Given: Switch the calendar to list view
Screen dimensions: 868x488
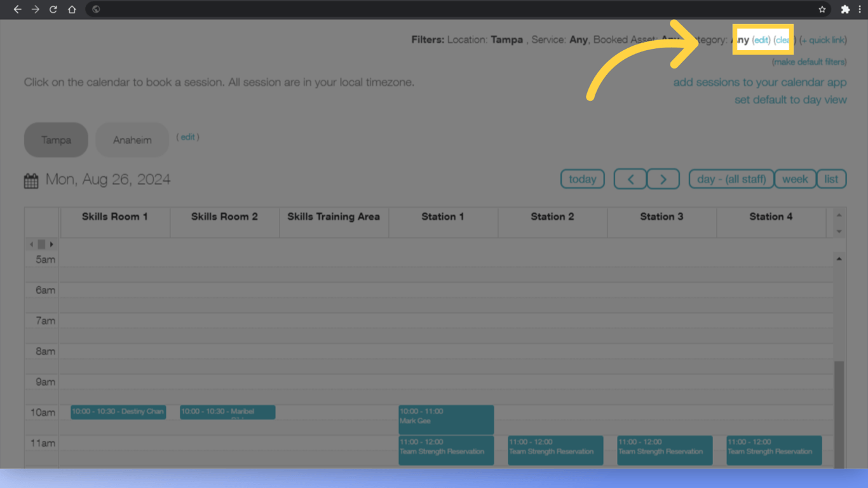Looking at the screenshot, I should coord(831,179).
